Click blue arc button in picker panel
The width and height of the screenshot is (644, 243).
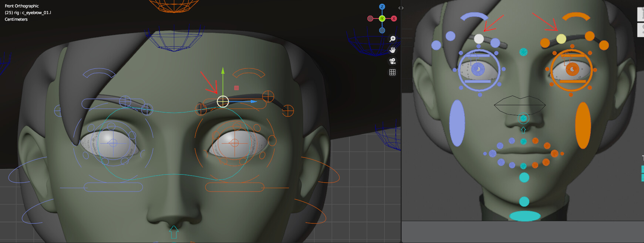coord(475,16)
